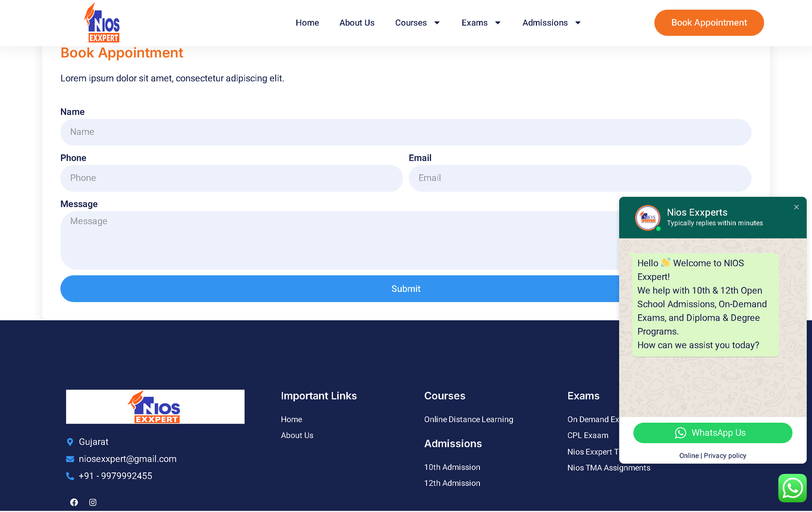Expand the Courses dropdown arrow
The height and width of the screenshot is (512, 812).
[x=437, y=23]
